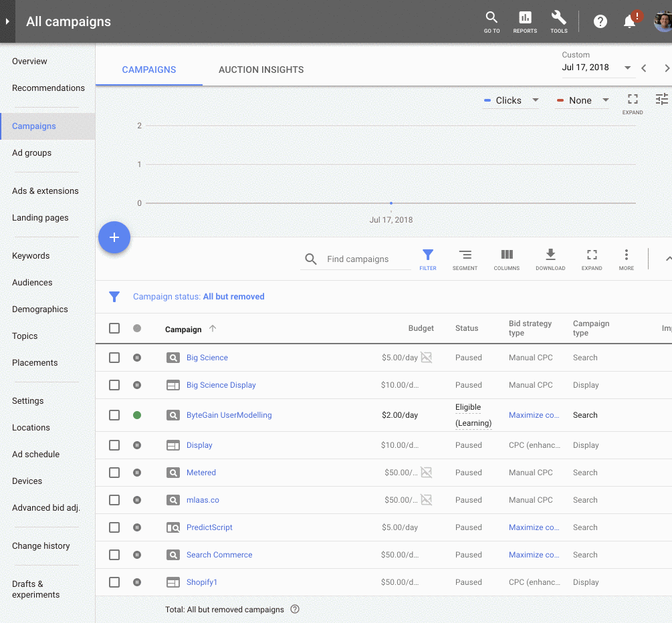The height and width of the screenshot is (623, 672).
Task: Open the Clicks metric dropdown
Action: 512,100
